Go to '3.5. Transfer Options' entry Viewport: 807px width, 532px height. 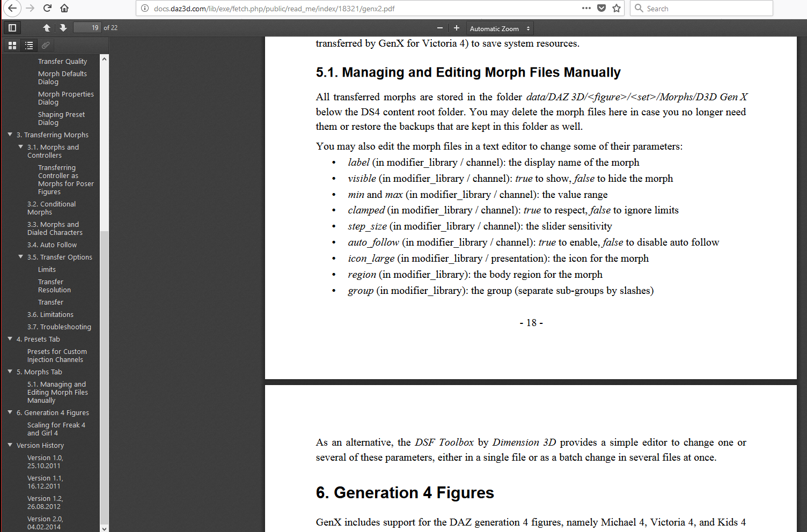pyautogui.click(x=60, y=257)
